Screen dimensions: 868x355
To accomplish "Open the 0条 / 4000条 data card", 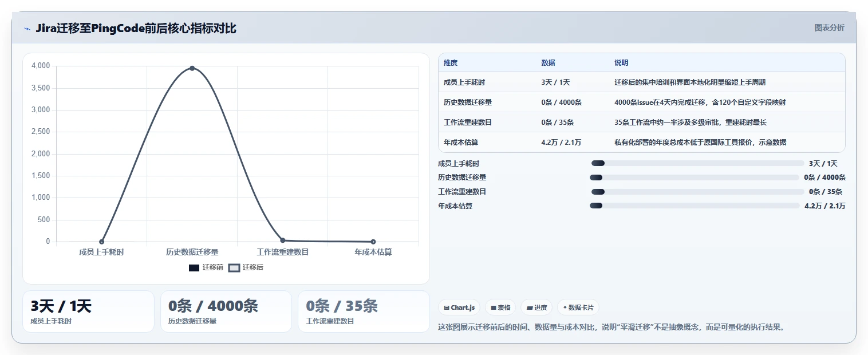I will [x=226, y=311].
